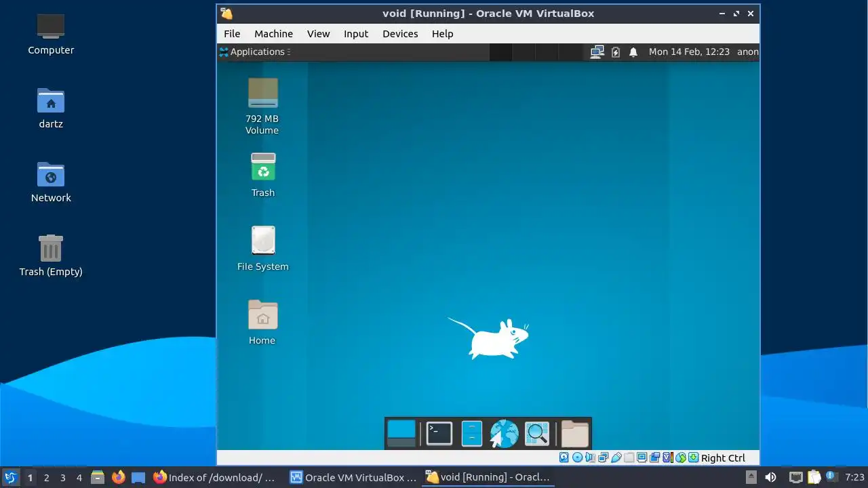Click the VirtualBox window title bar icon

pyautogui.click(x=226, y=14)
